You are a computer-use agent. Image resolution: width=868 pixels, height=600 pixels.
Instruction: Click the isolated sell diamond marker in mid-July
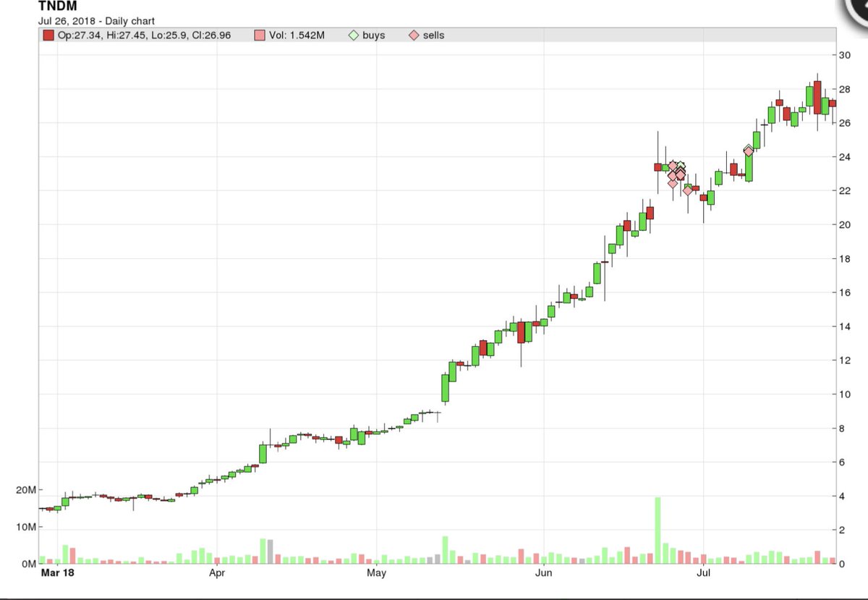(748, 151)
